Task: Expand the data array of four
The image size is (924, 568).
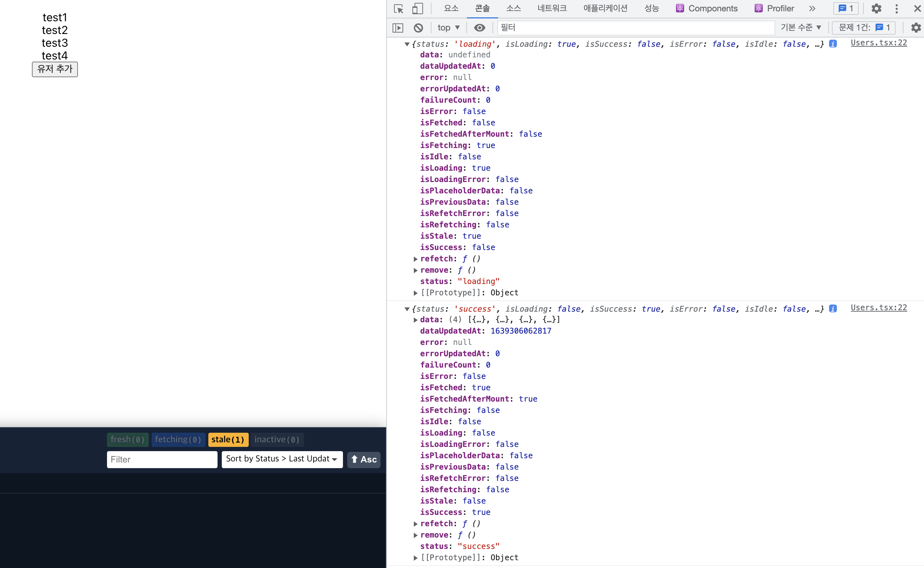Action: [416, 320]
